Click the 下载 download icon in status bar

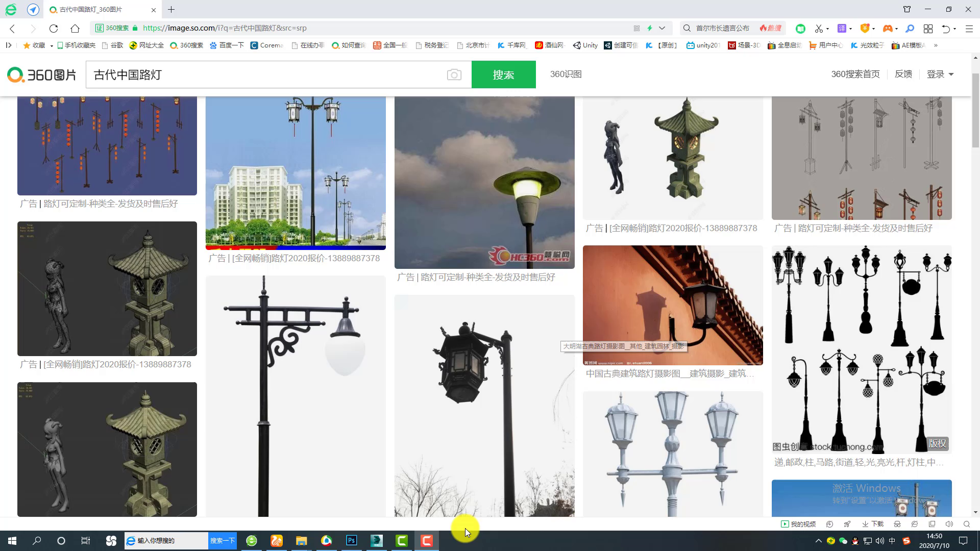pos(873,524)
